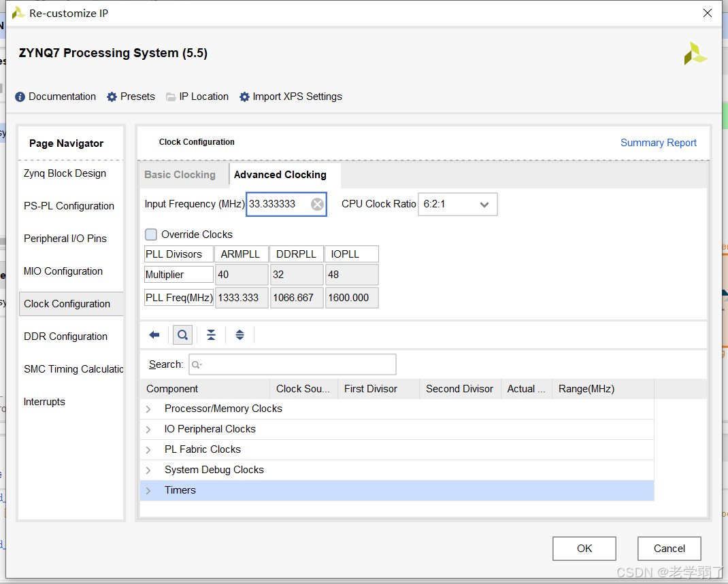Click DDRPLL frequency 1066.667
The width and height of the screenshot is (728, 584).
[x=297, y=298]
